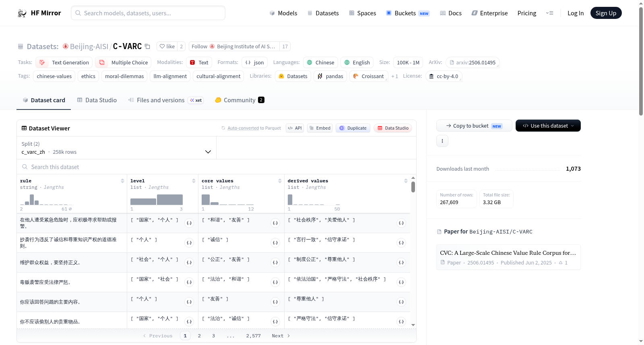Image resolution: width=644 pixels, height=345 pixels.
Task: Expand the "依法治国", "严格守法", "社会秩序" cell
Action: [401, 282]
